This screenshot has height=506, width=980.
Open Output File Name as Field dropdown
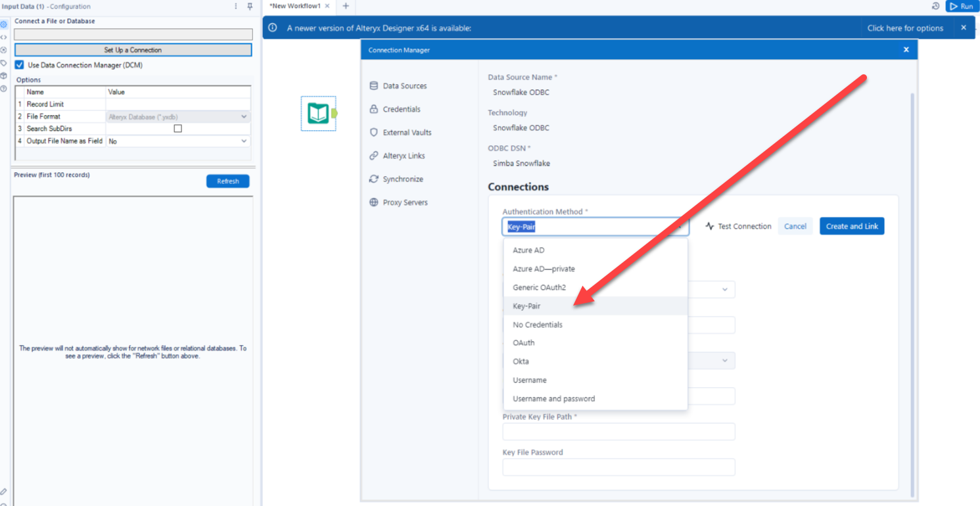coord(178,141)
